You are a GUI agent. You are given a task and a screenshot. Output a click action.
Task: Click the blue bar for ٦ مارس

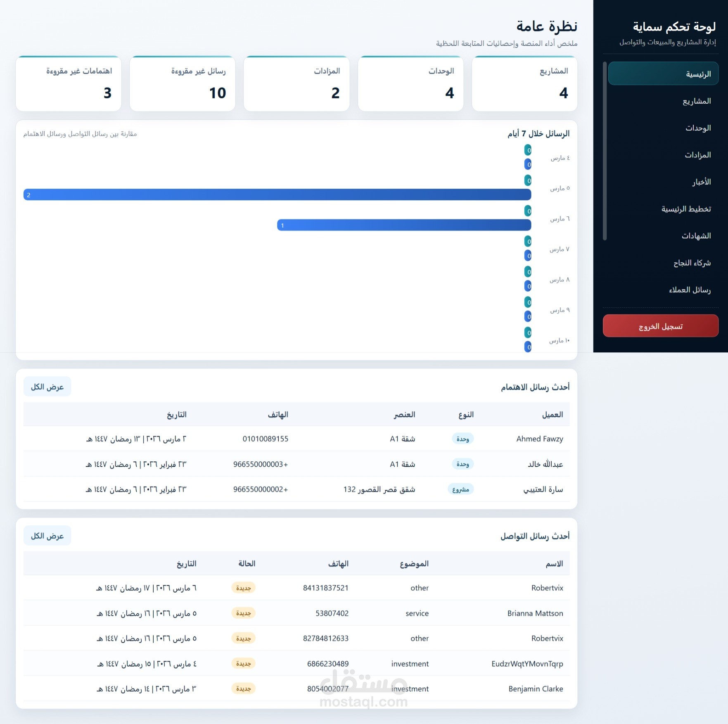pyautogui.click(x=404, y=225)
